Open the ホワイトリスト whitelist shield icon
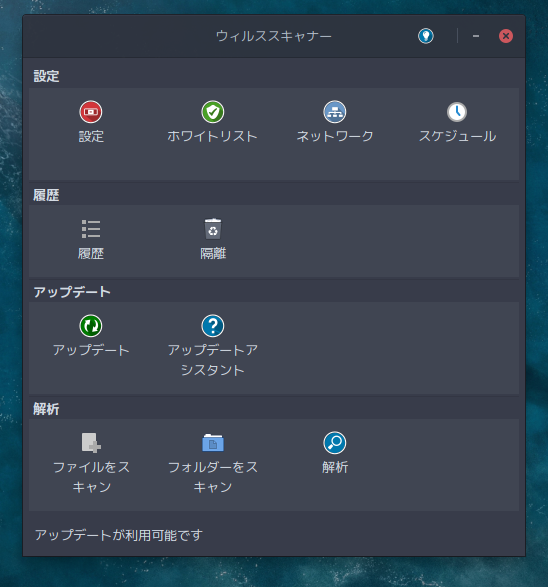The height and width of the screenshot is (587, 548). pos(213,112)
